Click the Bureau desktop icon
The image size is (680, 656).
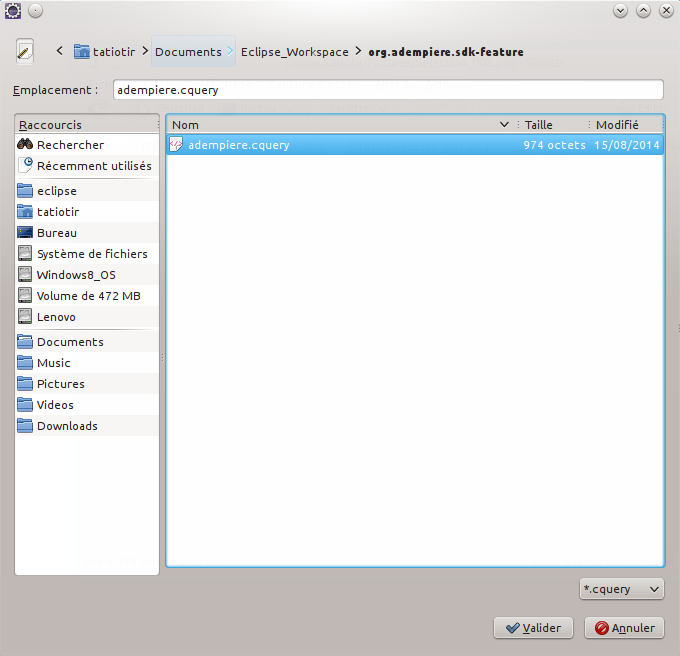[x=26, y=233]
